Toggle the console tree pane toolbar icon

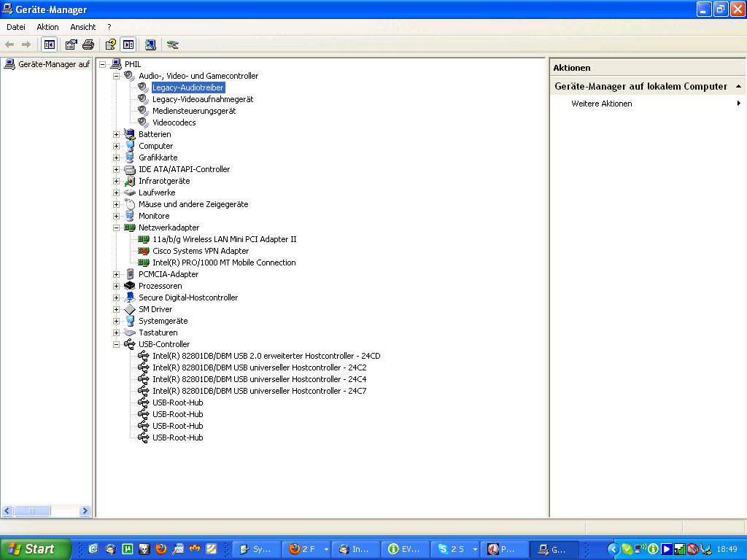(x=49, y=44)
